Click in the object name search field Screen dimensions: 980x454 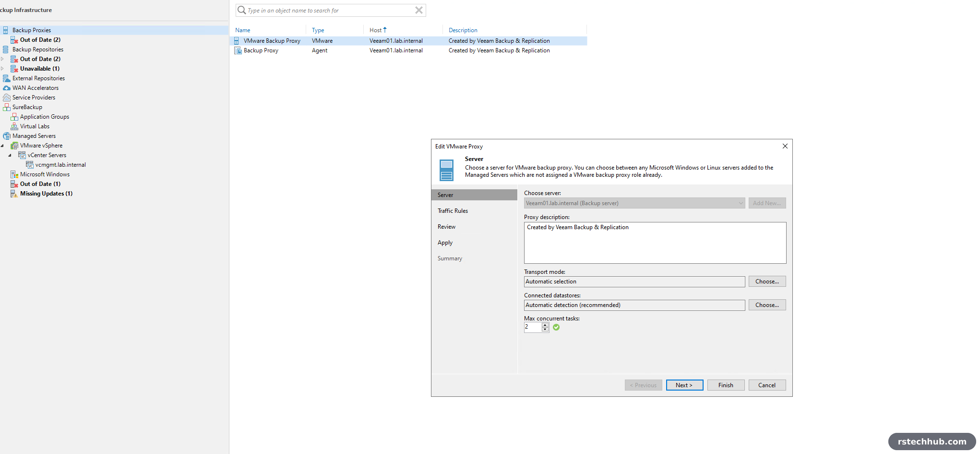pos(330,10)
